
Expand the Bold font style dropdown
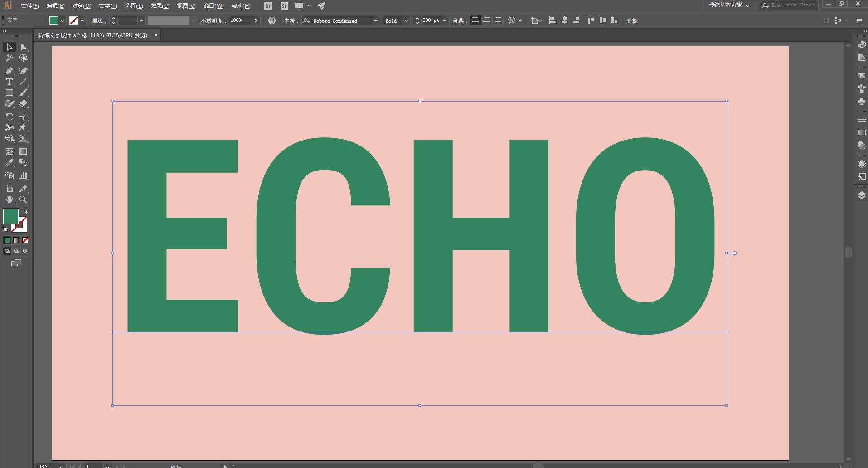tap(406, 21)
